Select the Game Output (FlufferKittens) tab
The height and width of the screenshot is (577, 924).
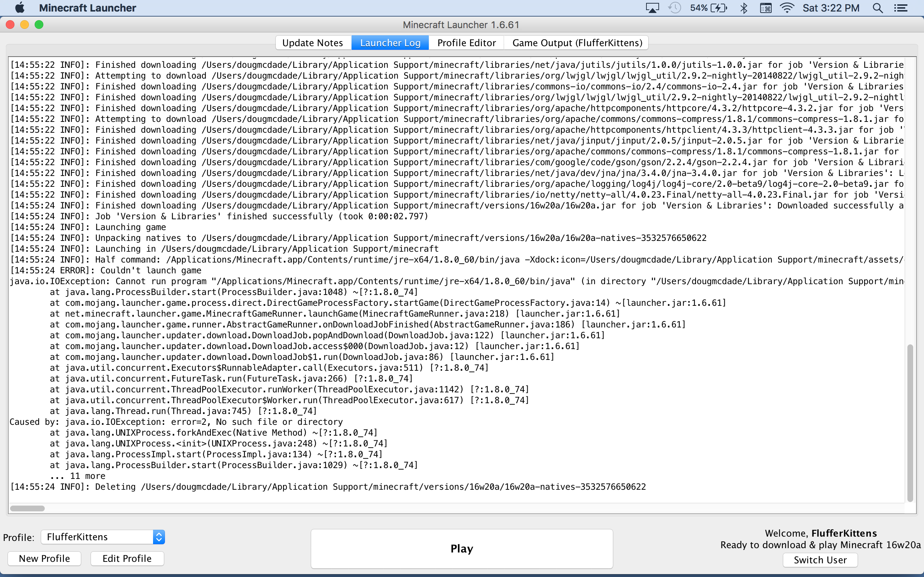pos(577,43)
